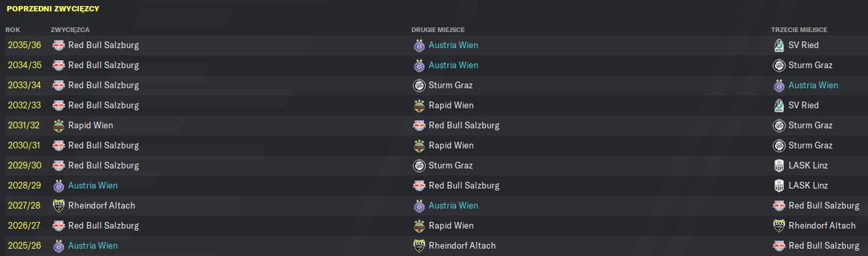
Task: Click Rheindorf Altach crest in 2025/26 runner-up
Action: coord(419,246)
